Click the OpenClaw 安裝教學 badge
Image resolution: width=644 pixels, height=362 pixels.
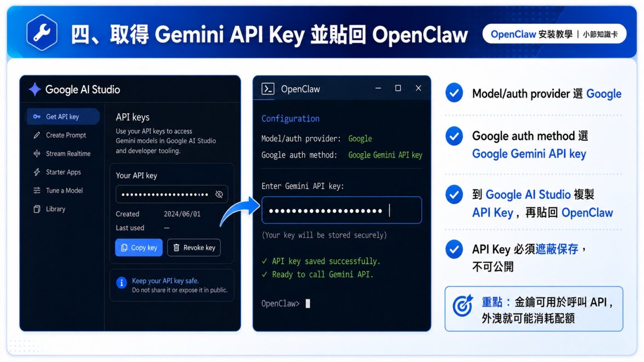(x=554, y=34)
